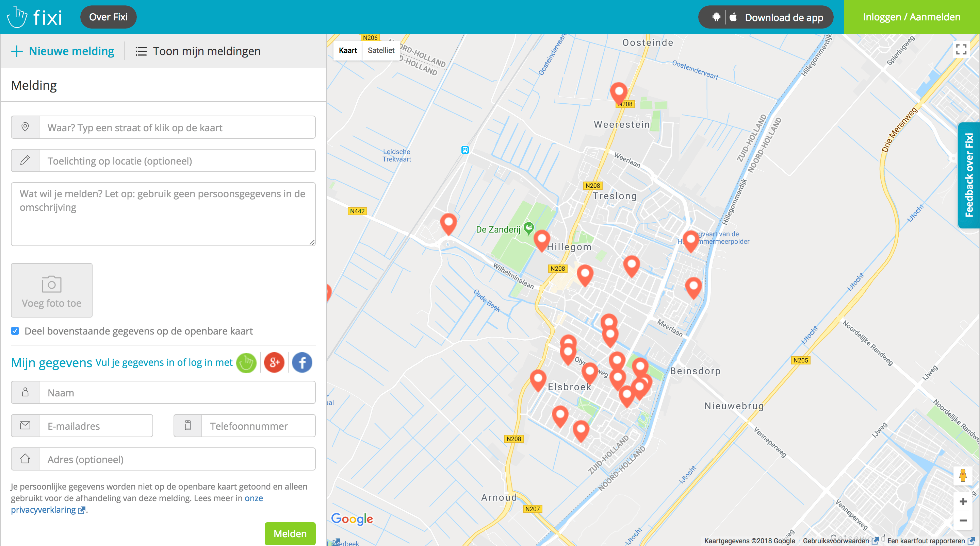Zoom in the map with plus
The image size is (980, 546).
tap(963, 501)
